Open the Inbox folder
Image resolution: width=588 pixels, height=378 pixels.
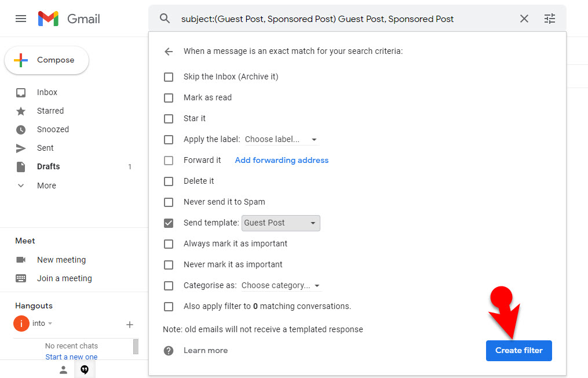(x=47, y=92)
